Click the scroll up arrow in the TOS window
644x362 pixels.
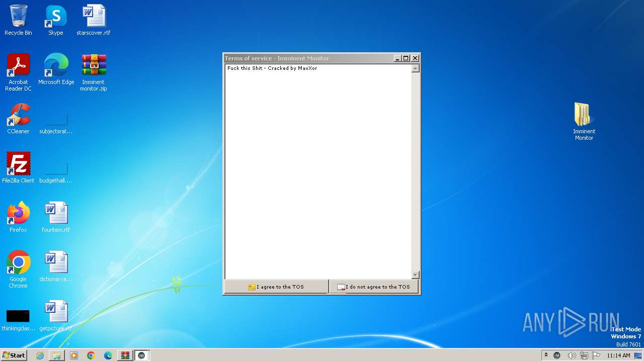(415, 68)
